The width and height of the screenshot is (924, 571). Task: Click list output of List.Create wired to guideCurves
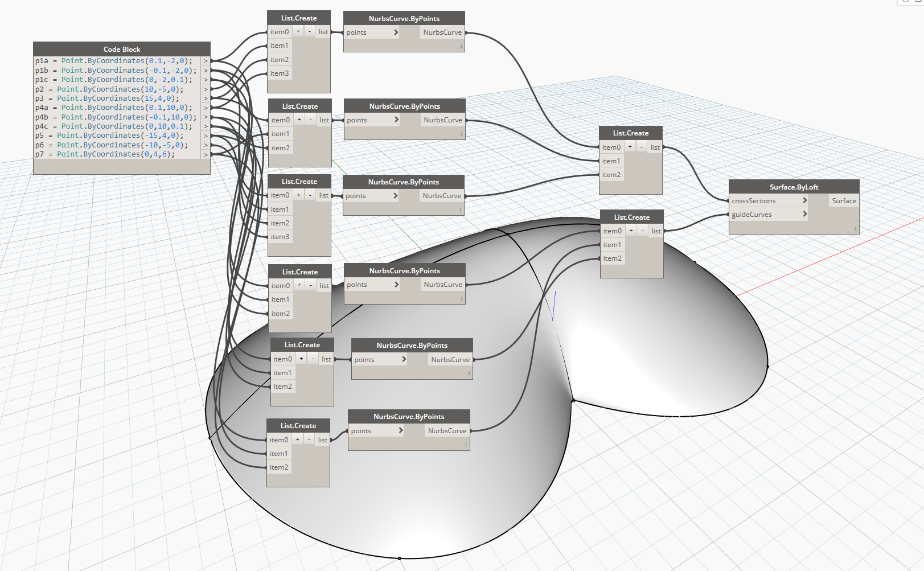[x=656, y=231]
